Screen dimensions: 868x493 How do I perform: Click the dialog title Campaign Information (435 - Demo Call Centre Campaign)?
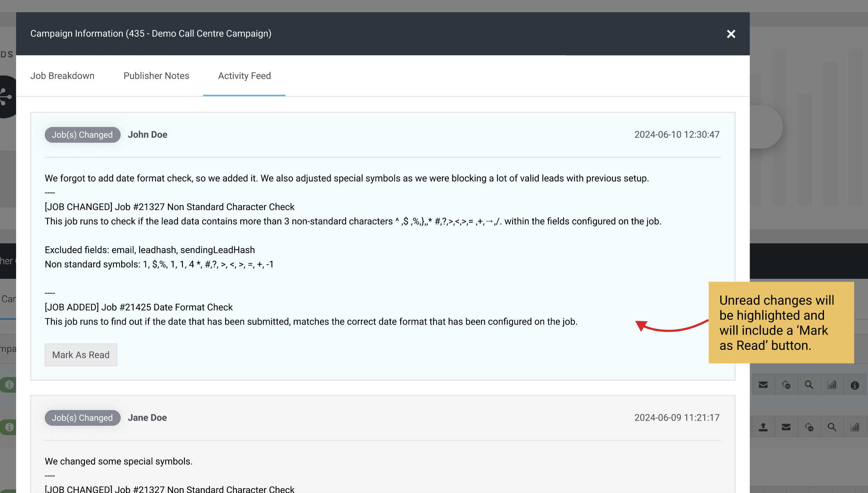(x=151, y=33)
